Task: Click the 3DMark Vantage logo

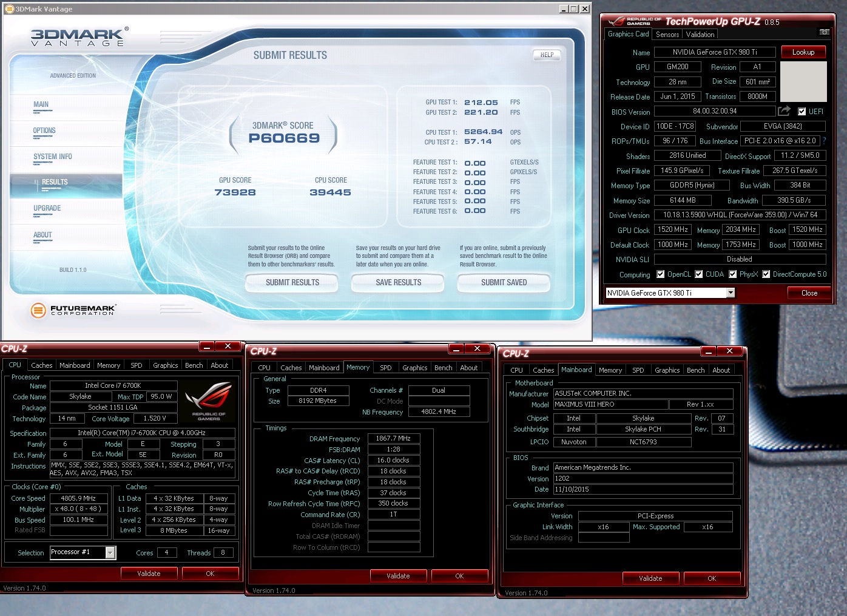Action: tap(79, 36)
